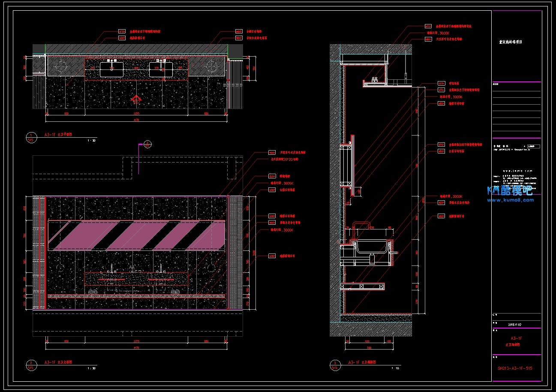This screenshot has width=556, height=392.
Task: Click the red A3-1F text in title block
Action: [517, 338]
